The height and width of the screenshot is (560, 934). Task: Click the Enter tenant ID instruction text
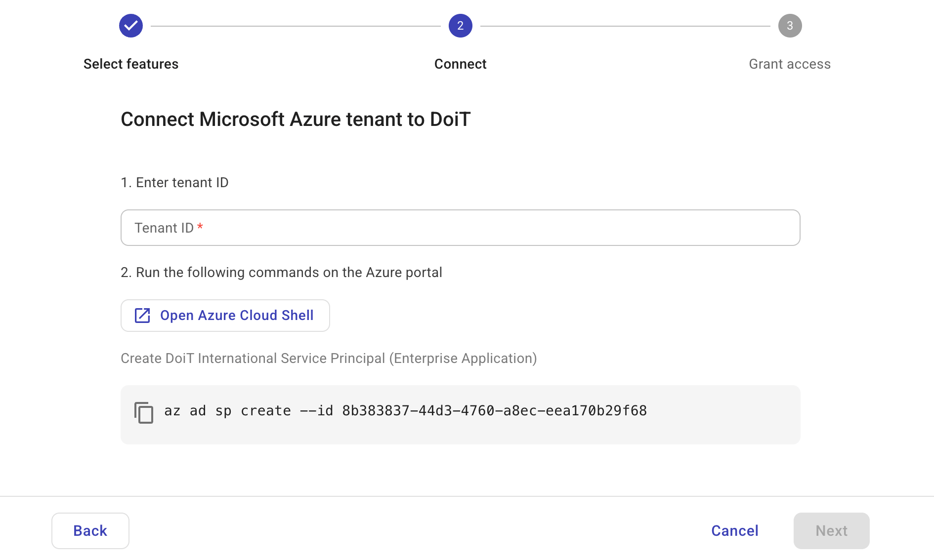(174, 182)
